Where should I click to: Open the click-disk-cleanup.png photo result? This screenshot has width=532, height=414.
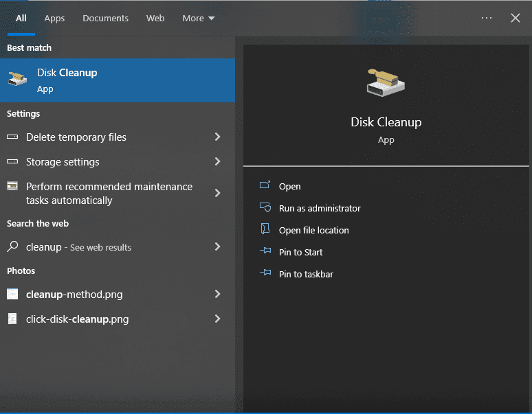pos(118,319)
